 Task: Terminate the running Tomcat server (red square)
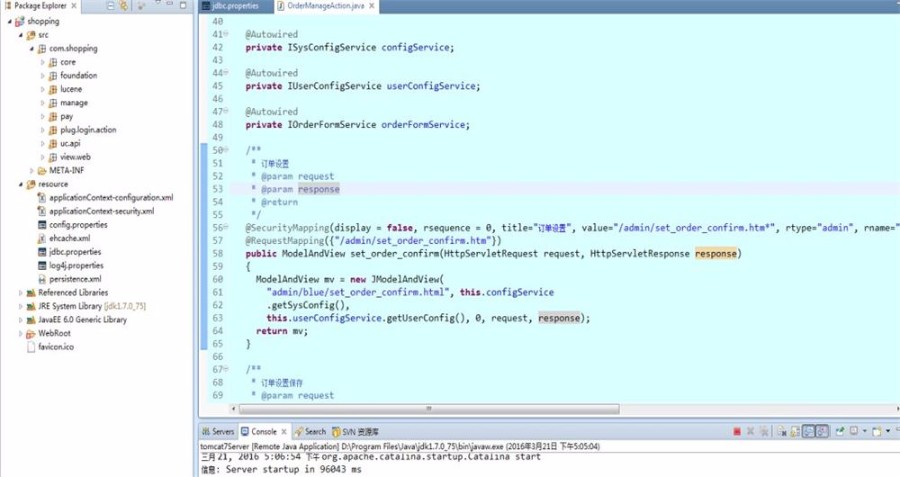coord(737,432)
